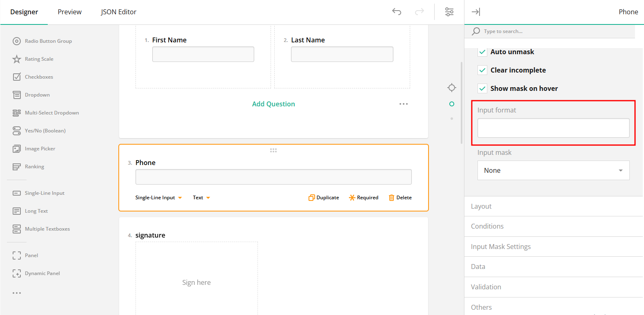Click the Redo arrow icon
Viewport: 644px width, 315px height.
419,12
